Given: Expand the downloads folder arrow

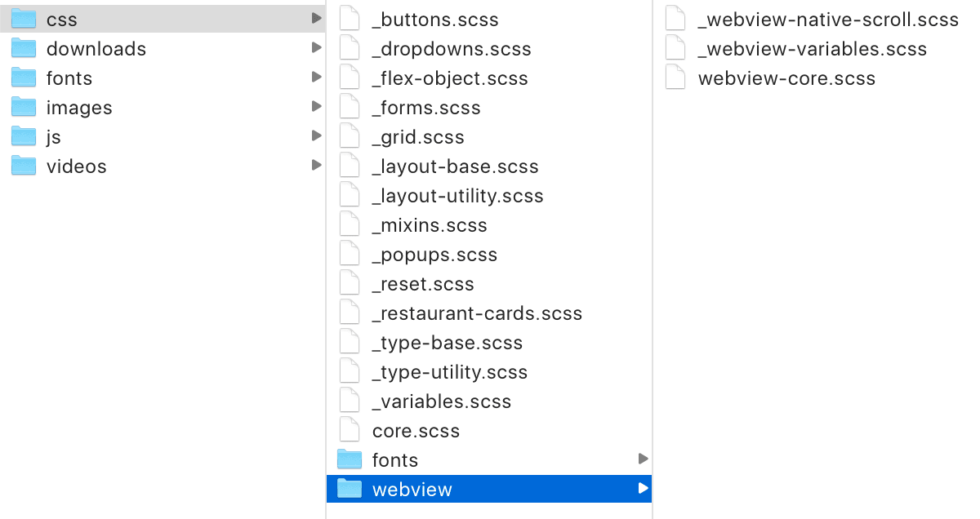Looking at the screenshot, I should pos(316,48).
